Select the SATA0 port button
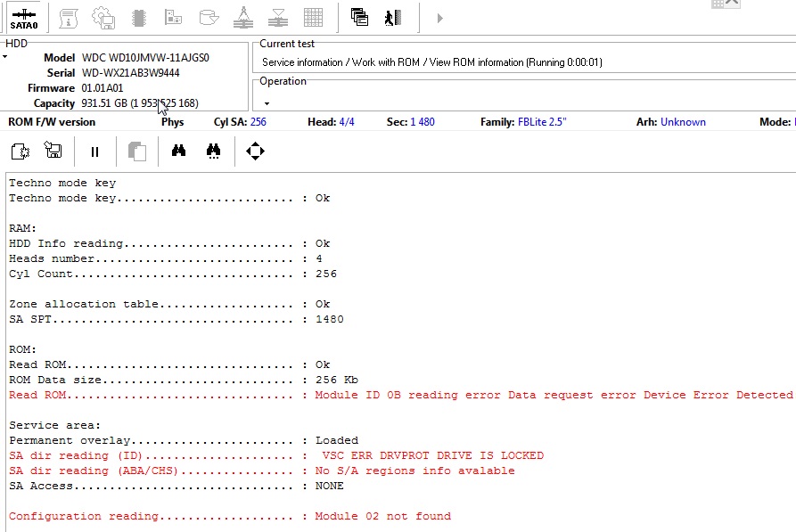The image size is (796, 532). pos(24,19)
